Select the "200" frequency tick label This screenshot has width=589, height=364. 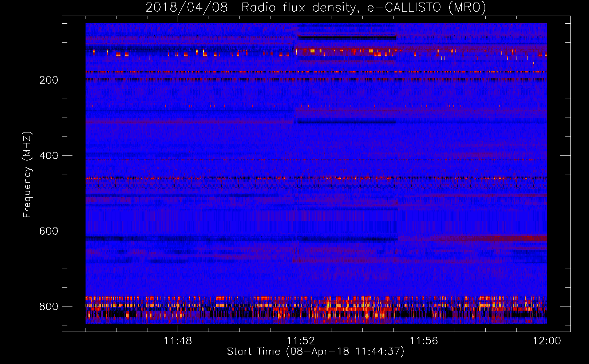[49, 80]
